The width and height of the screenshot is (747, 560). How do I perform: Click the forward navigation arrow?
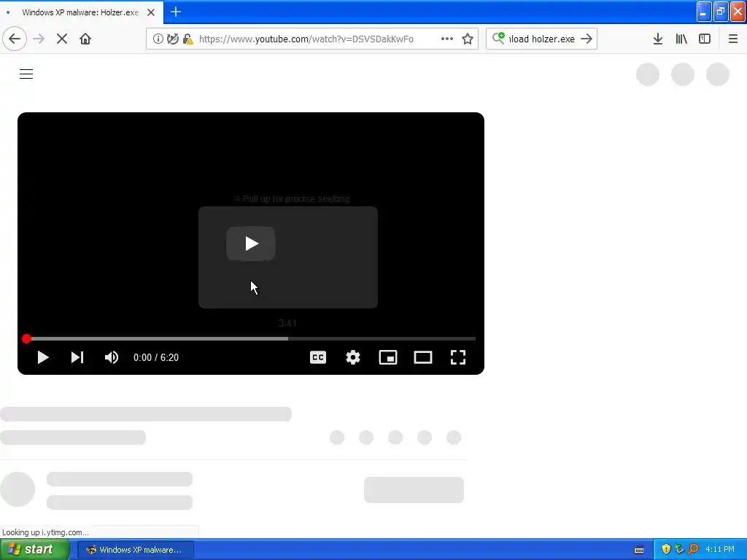tap(39, 39)
